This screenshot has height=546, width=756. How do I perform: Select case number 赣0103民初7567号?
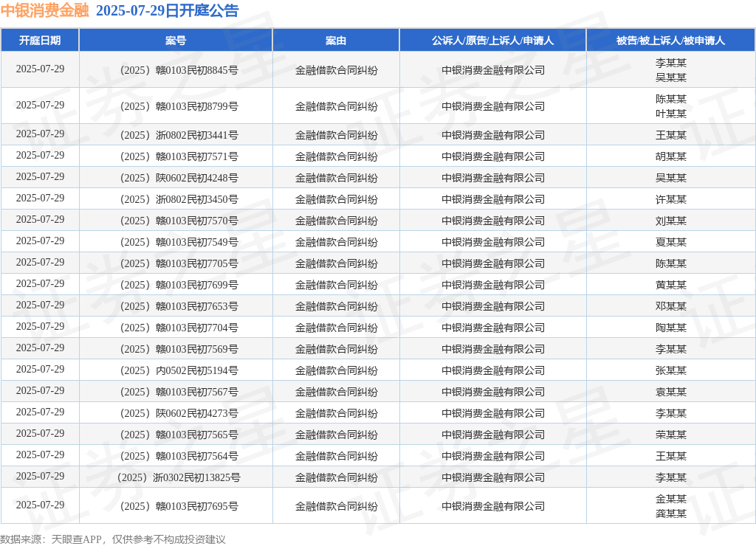coord(179,392)
